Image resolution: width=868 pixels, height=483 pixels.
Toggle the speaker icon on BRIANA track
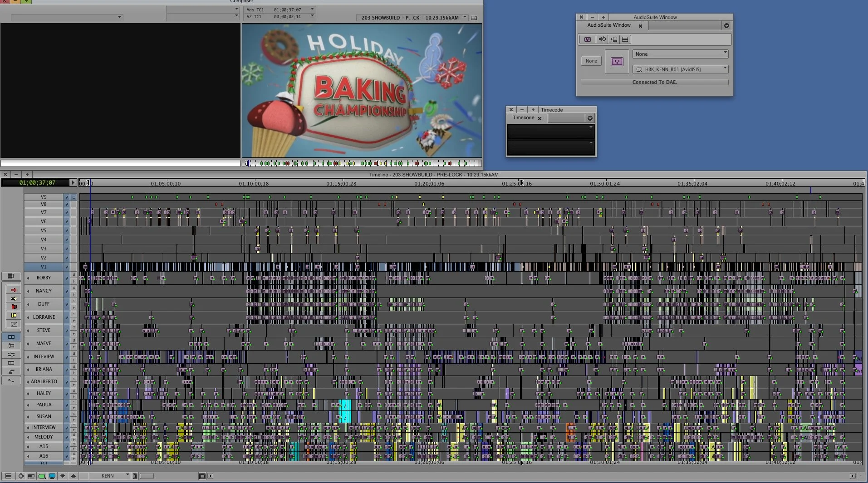[x=28, y=370]
